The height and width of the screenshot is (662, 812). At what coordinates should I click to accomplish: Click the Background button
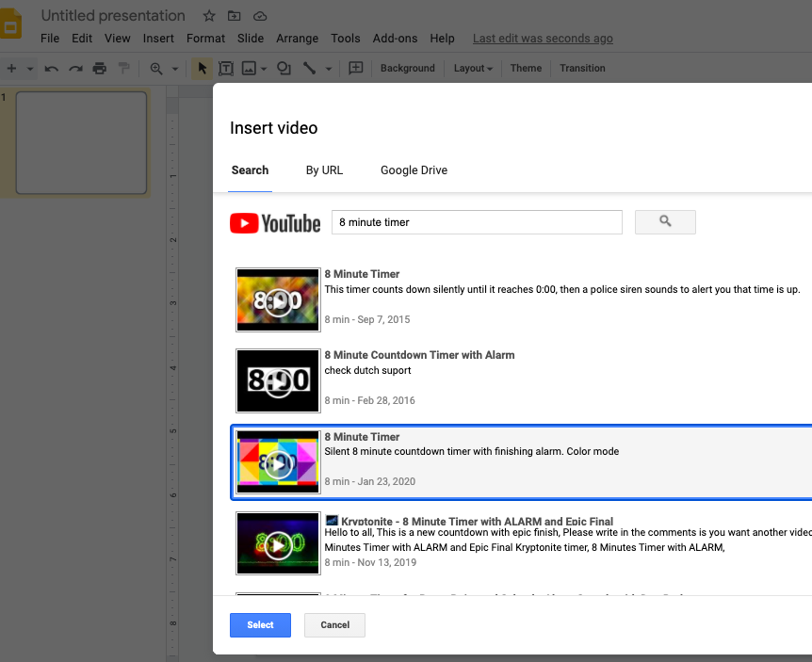(408, 69)
